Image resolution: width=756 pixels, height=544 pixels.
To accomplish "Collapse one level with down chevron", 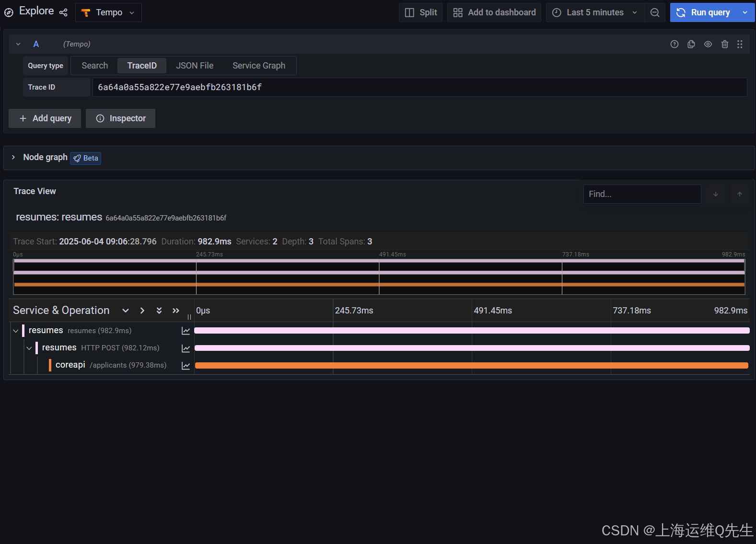I will (x=126, y=311).
